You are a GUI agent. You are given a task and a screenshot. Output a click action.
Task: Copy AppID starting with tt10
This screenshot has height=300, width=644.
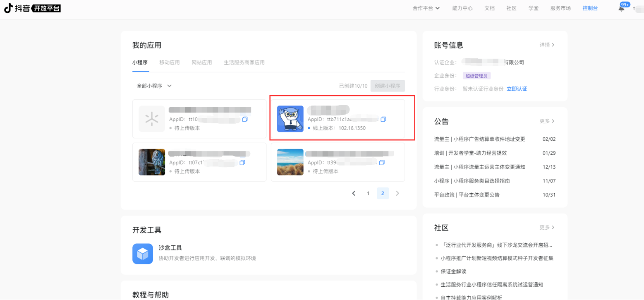coord(245,119)
